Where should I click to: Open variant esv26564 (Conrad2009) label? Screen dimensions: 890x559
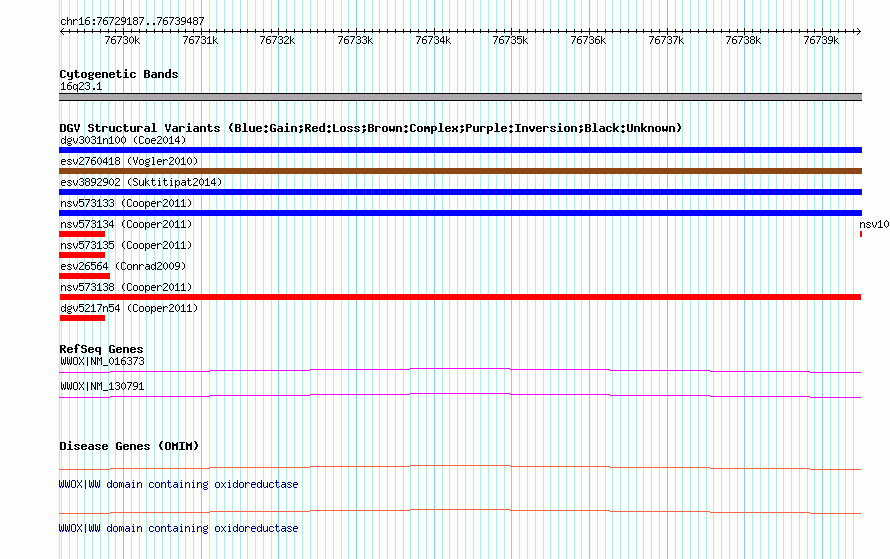pos(123,266)
